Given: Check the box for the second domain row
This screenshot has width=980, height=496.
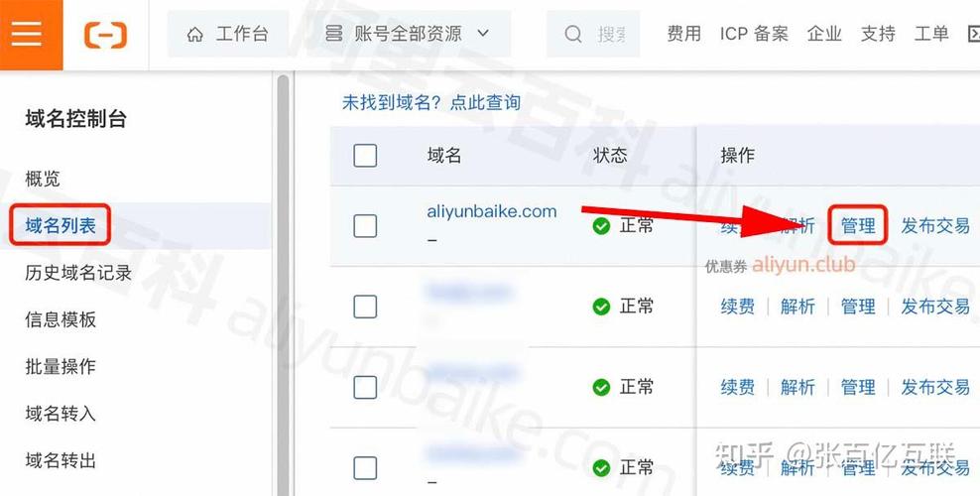Looking at the screenshot, I should pos(365,307).
